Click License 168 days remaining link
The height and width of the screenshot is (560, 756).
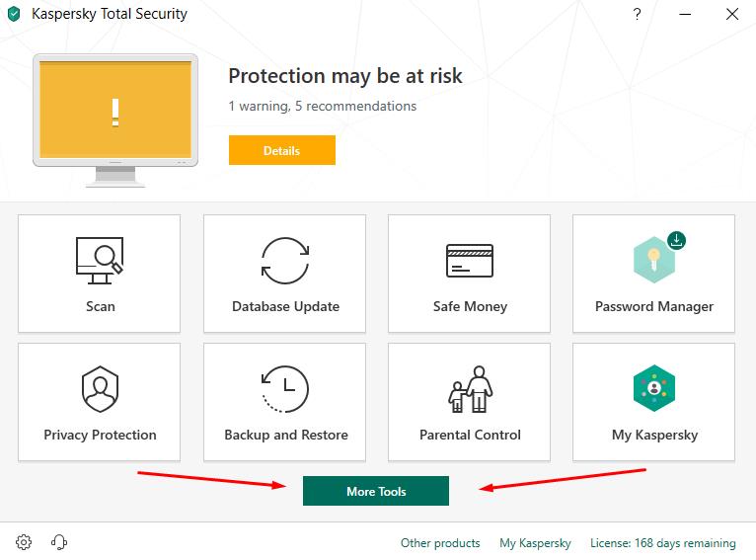coord(663,543)
